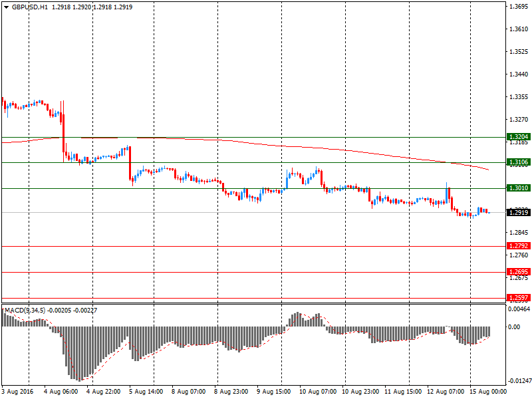Open the GBPUSD chart dropdown triangle

(x=6, y=7)
